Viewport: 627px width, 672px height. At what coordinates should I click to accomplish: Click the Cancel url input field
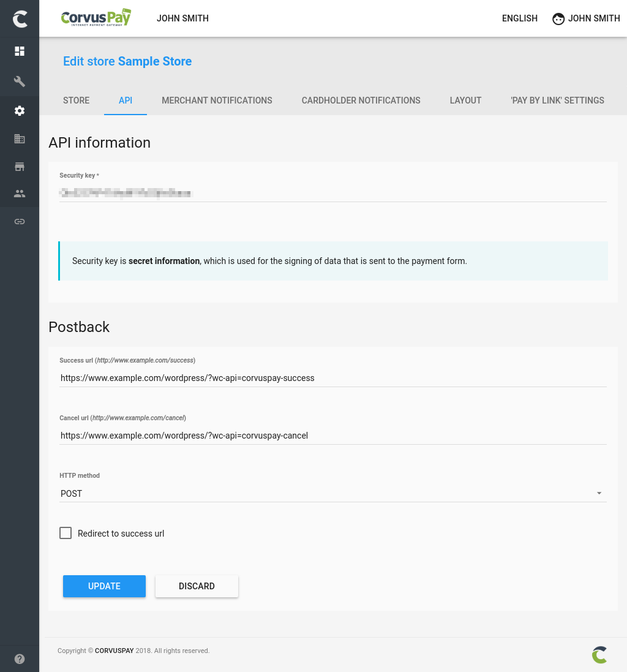click(332, 436)
